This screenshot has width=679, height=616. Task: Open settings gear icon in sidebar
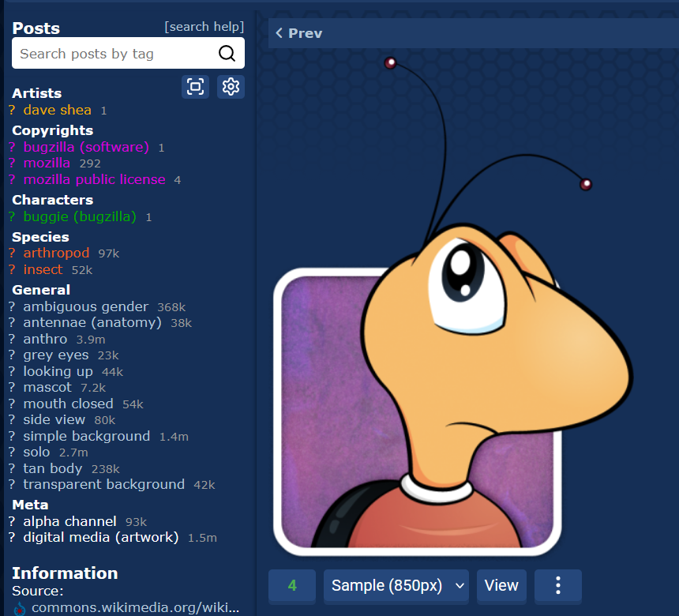231,87
